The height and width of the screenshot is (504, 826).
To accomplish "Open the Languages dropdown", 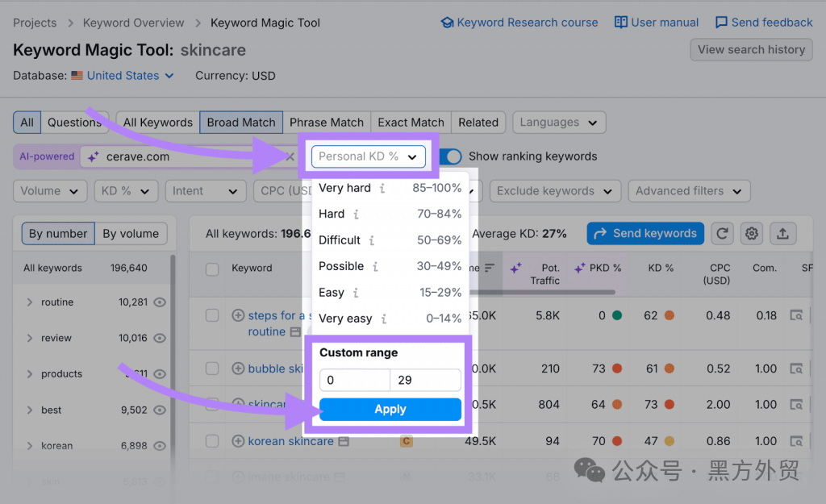I will (x=559, y=123).
